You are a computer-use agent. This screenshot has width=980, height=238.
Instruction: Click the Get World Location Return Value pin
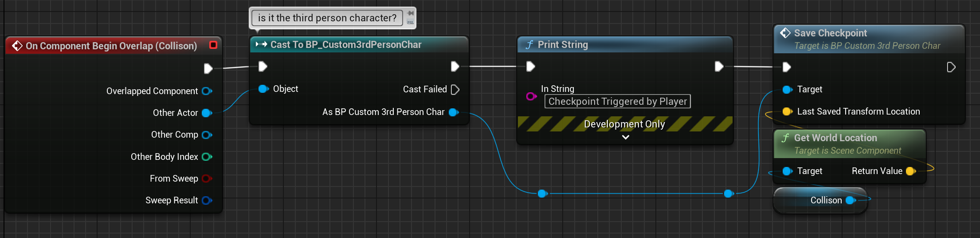pyautogui.click(x=911, y=171)
